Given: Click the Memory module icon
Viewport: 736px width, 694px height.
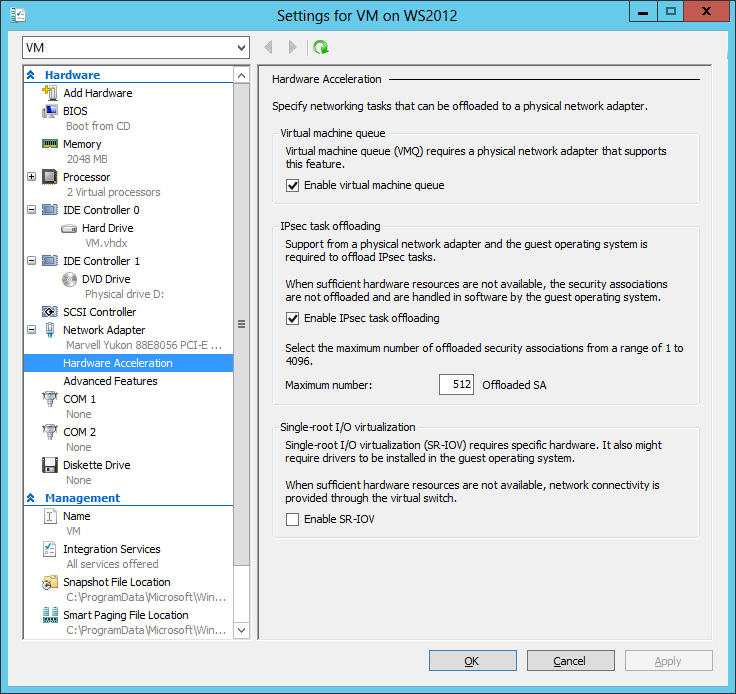Looking at the screenshot, I should click(50, 144).
